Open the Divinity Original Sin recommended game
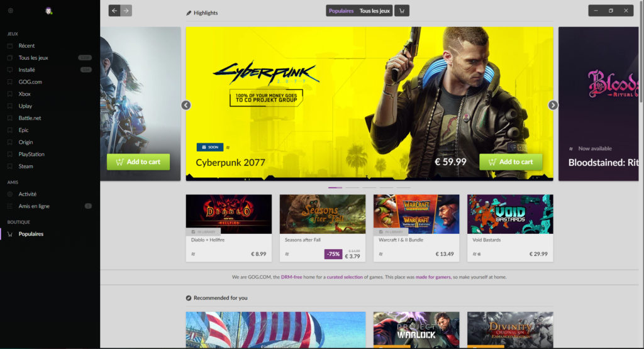The width and height of the screenshot is (644, 349). tap(510, 330)
